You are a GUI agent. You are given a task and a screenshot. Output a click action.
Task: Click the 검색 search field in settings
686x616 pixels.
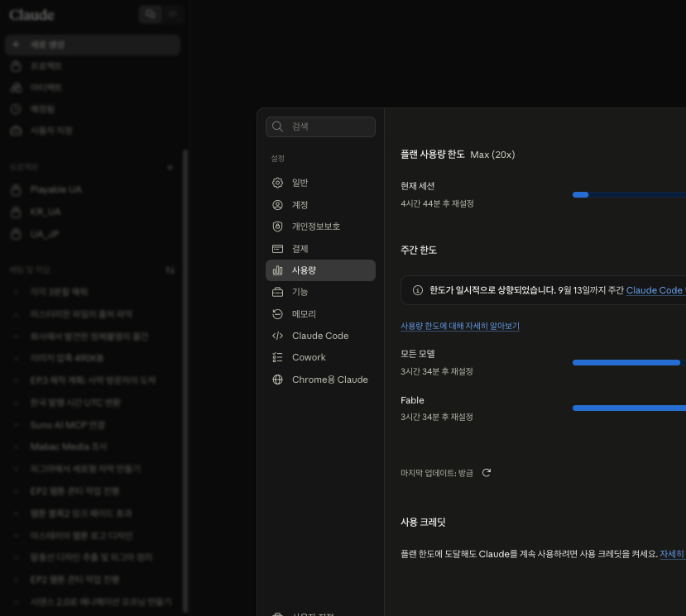[x=320, y=127]
